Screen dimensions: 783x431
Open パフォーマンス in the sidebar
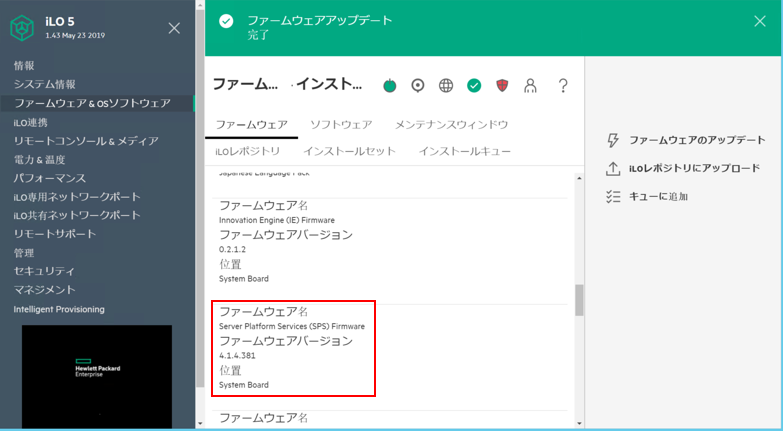pos(49,178)
